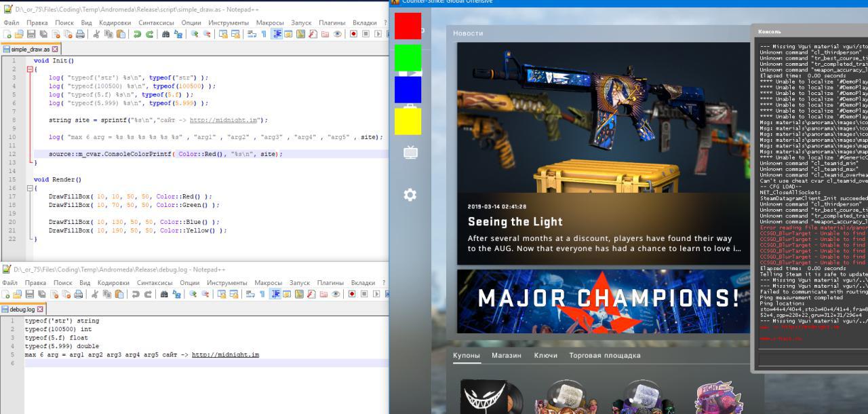868x414 pixels.
Task: Toggle Show All Characters in simple_draw.as window
Action: click(263, 34)
